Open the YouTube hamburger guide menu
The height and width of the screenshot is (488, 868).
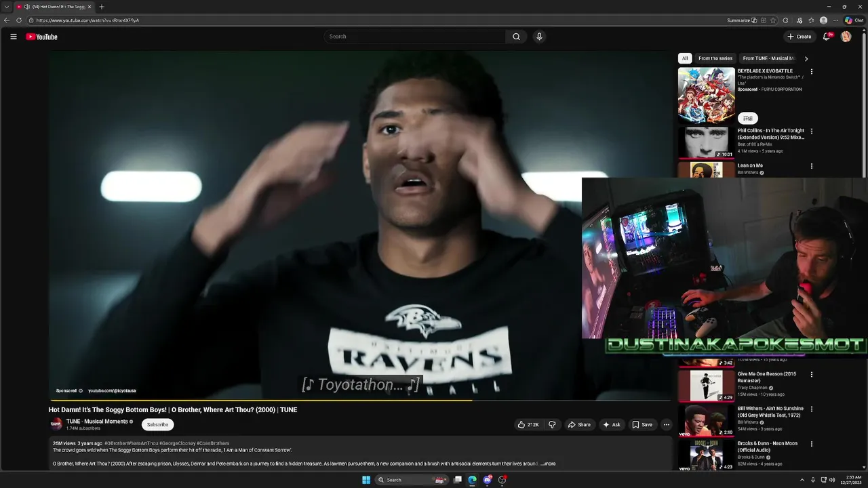(x=13, y=37)
